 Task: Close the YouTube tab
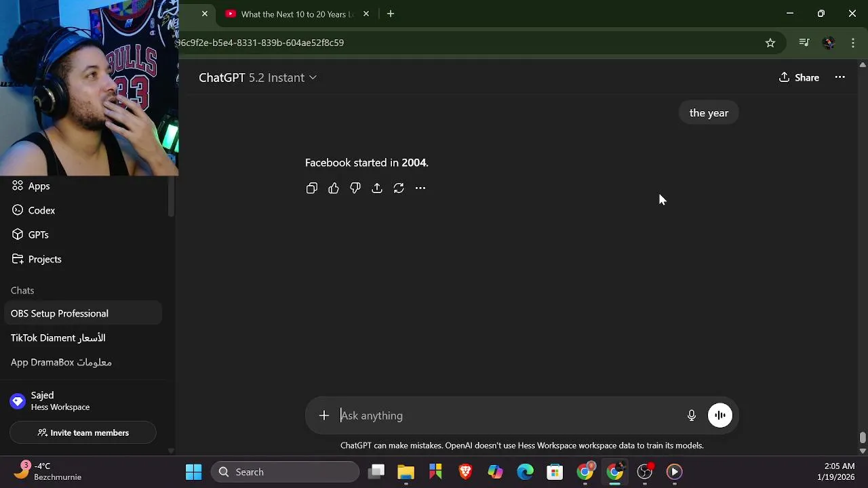(366, 14)
